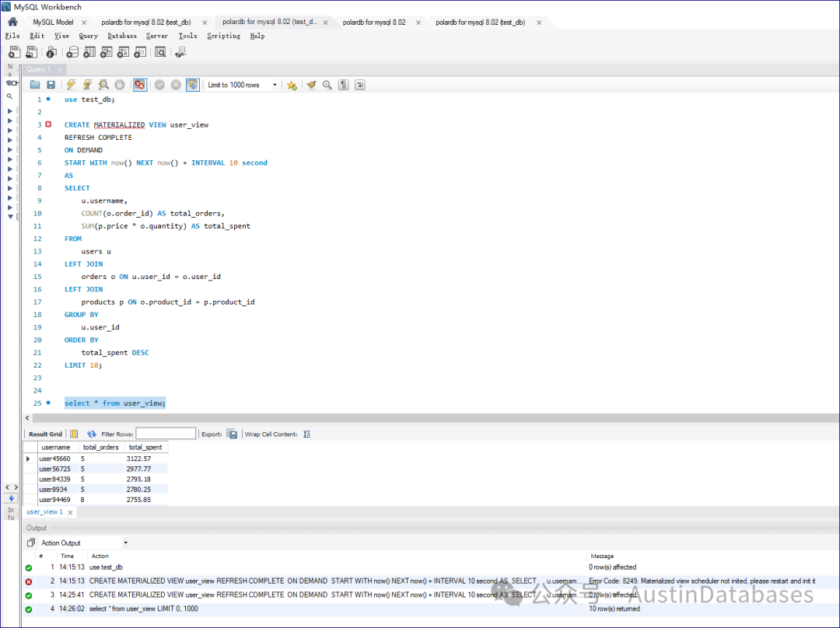Open the Server menu
This screenshot has width=840, height=628.
point(157,36)
